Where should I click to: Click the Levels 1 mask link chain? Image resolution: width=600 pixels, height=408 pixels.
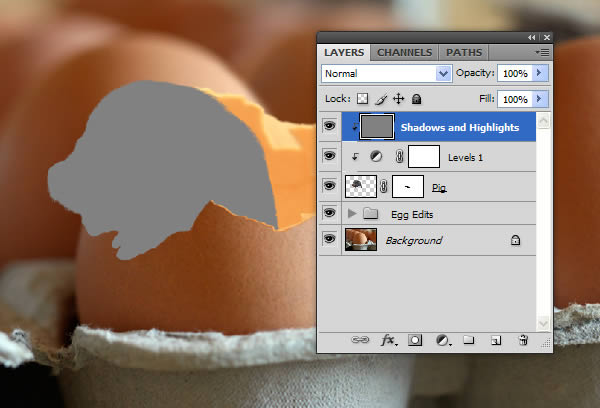click(x=399, y=157)
